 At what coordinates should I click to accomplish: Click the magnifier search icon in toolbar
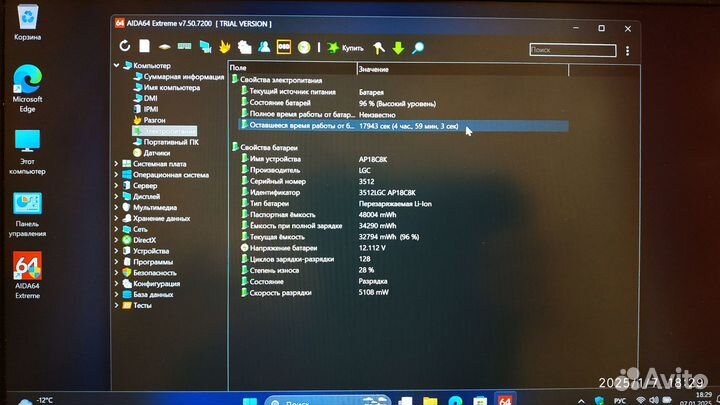(418, 46)
